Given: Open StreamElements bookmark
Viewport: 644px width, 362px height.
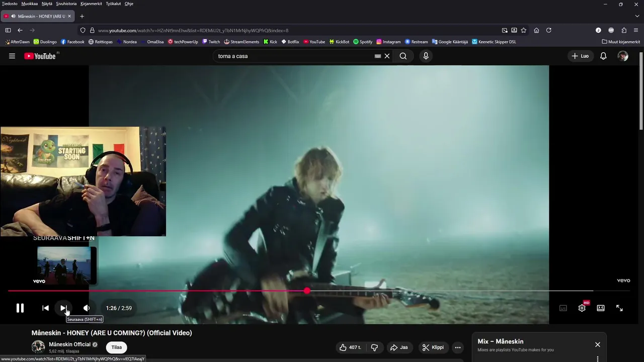Looking at the screenshot, I should click(x=242, y=42).
